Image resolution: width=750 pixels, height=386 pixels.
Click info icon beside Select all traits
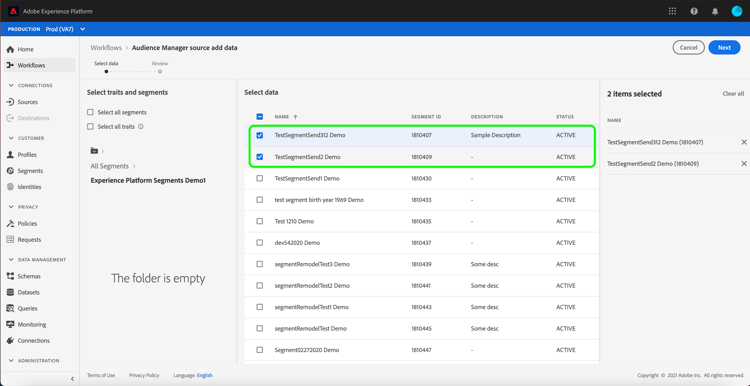click(141, 127)
